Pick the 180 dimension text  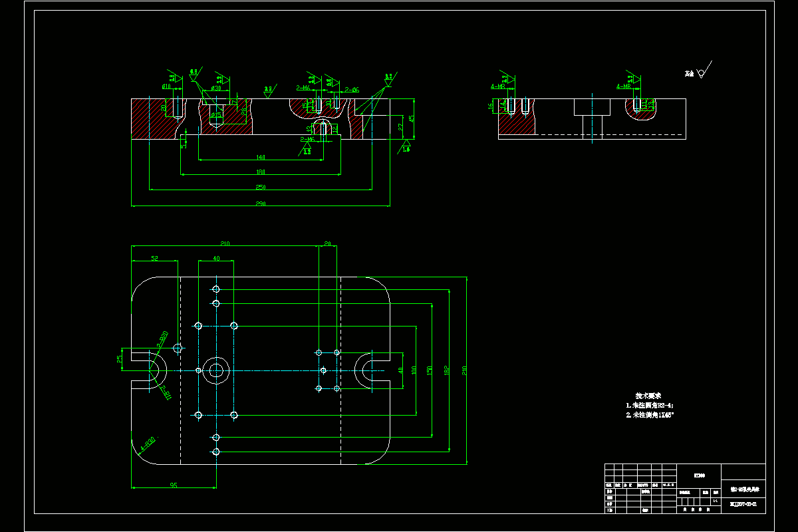[261, 172]
